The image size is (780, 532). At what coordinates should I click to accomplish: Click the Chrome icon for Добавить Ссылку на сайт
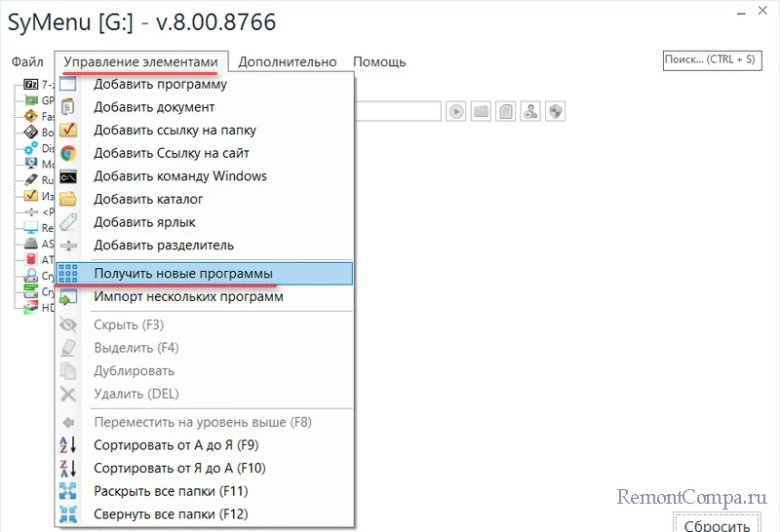(68, 153)
